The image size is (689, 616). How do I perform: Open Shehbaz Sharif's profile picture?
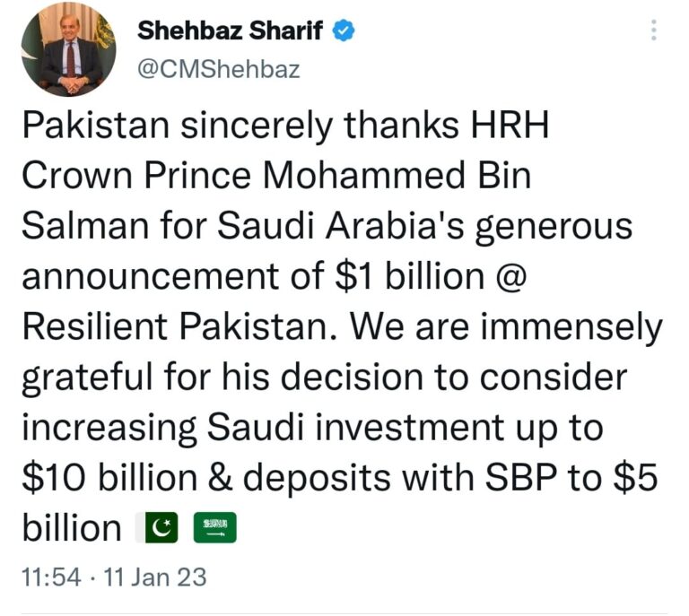68,49
